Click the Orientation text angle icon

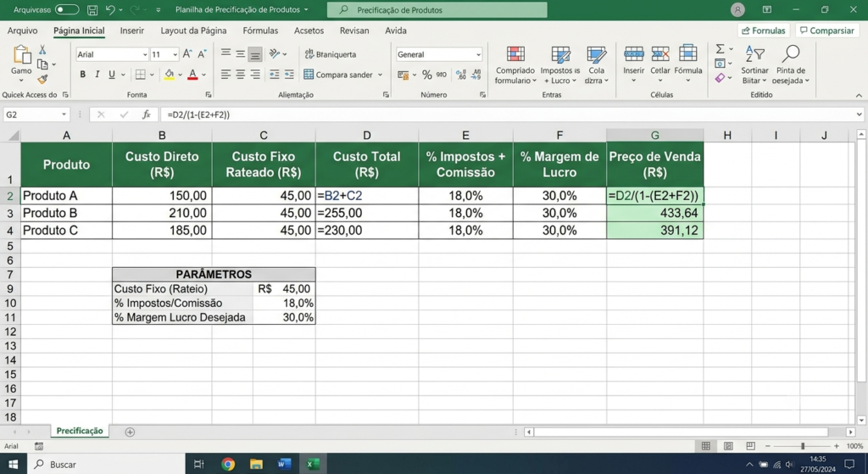tap(275, 53)
